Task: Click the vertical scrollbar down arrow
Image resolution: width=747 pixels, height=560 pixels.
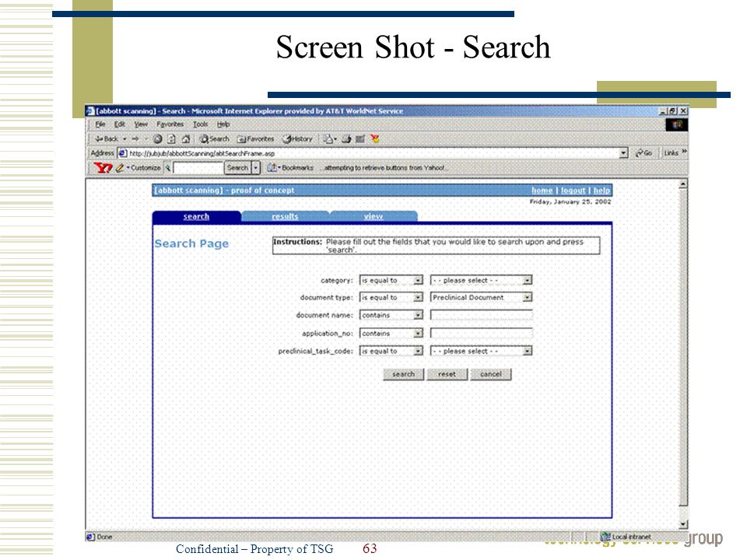Action: pyautogui.click(x=683, y=524)
